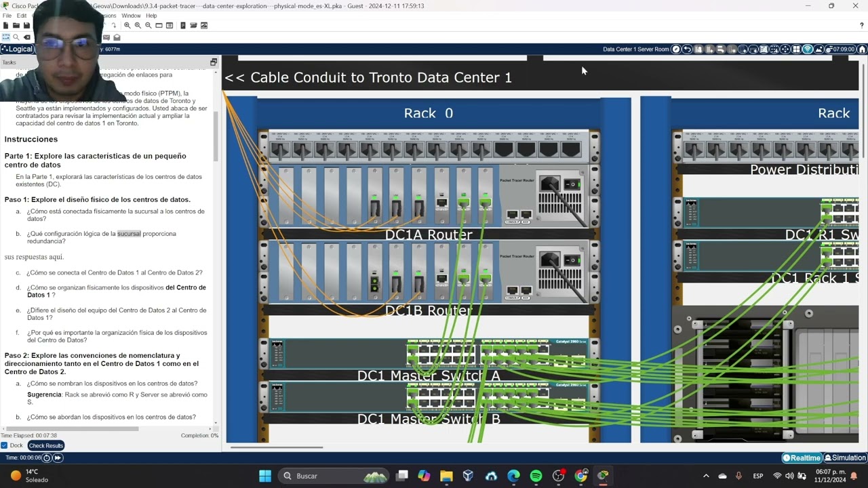Screen dimensions: 868x488
Task: Switch to Simulation mode
Action: (x=845, y=457)
